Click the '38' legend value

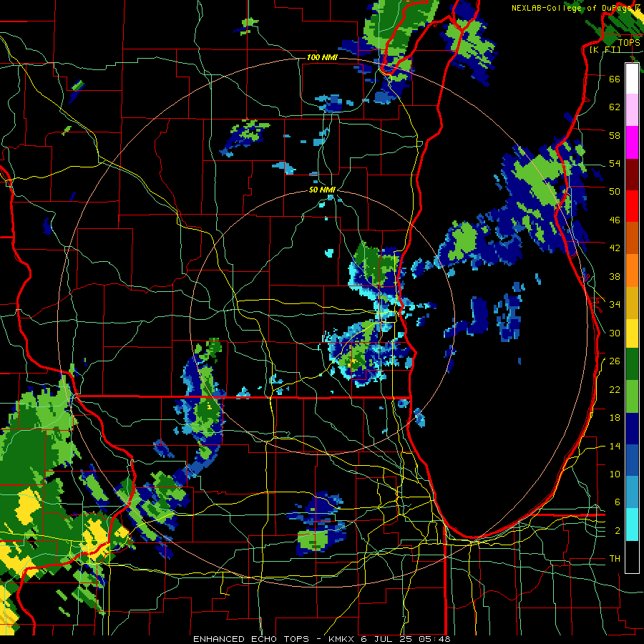(615, 277)
